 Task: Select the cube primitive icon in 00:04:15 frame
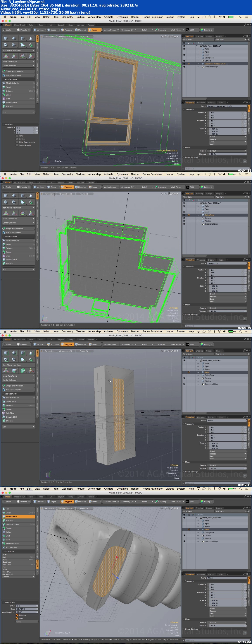5,38
